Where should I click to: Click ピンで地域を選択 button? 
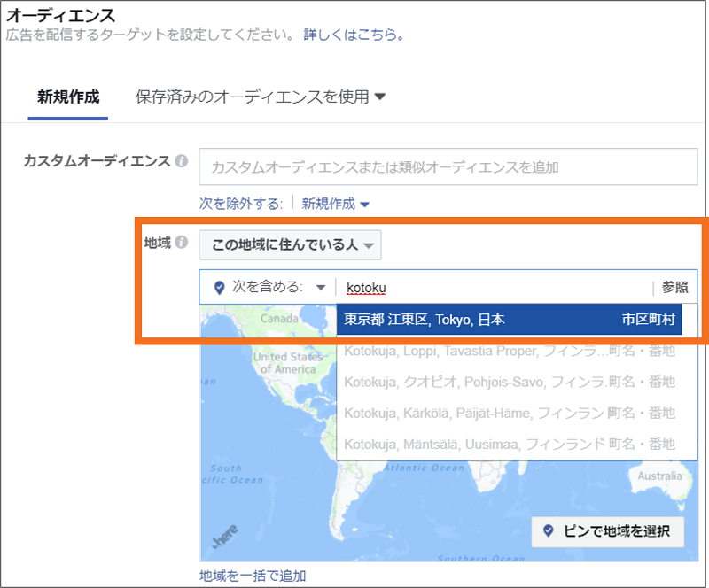pyautogui.click(x=607, y=531)
